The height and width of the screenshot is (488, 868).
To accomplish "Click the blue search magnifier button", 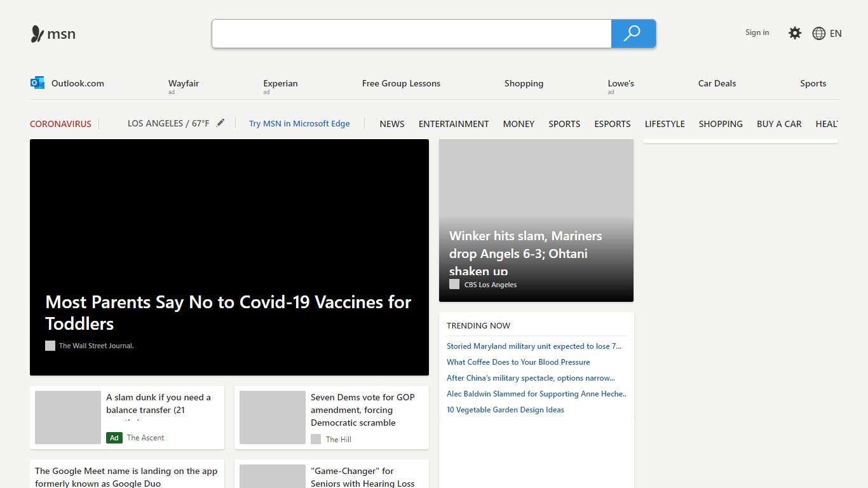I will pos(633,34).
